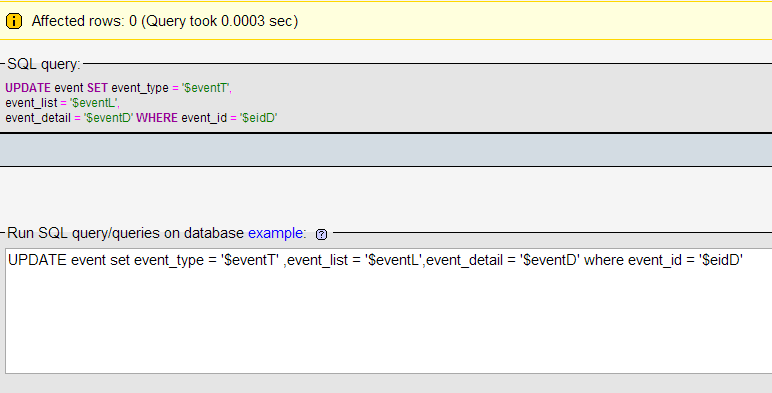The height and width of the screenshot is (393, 772).
Task: Click 'WHERE' keyword in displayed query
Action: (x=157, y=118)
